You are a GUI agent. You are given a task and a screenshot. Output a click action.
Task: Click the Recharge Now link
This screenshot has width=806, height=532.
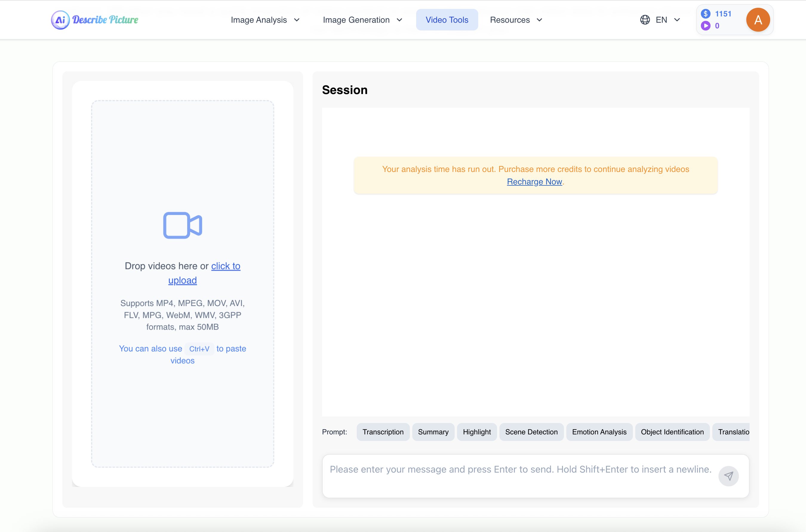point(534,182)
